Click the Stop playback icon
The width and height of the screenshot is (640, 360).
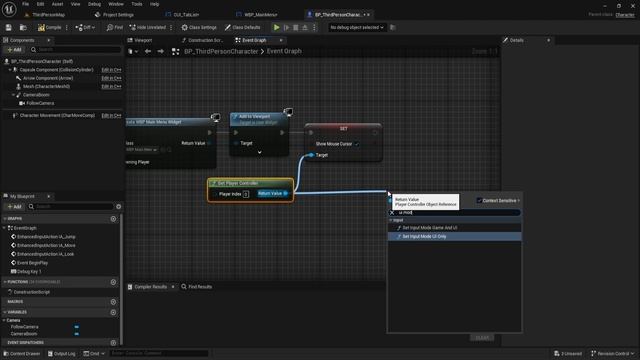[x=296, y=27]
